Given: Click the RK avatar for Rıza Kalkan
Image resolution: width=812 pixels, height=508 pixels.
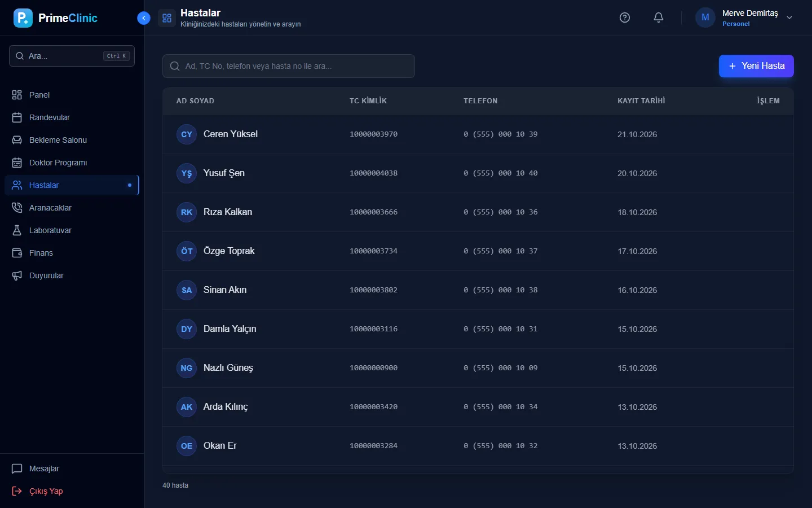Looking at the screenshot, I should tap(187, 212).
